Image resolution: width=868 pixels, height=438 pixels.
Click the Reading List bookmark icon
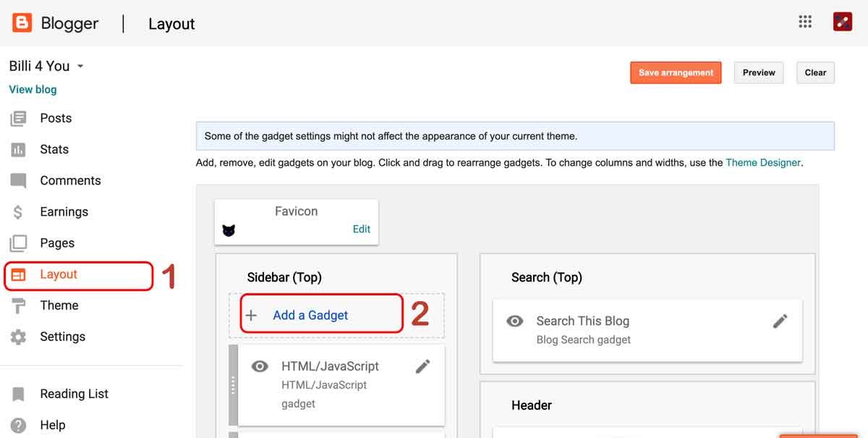(19, 394)
